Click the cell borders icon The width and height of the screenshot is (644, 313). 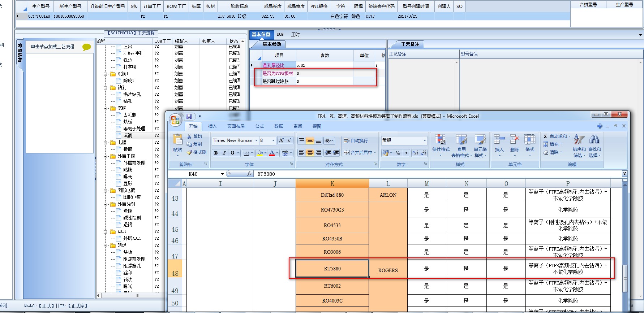click(246, 153)
